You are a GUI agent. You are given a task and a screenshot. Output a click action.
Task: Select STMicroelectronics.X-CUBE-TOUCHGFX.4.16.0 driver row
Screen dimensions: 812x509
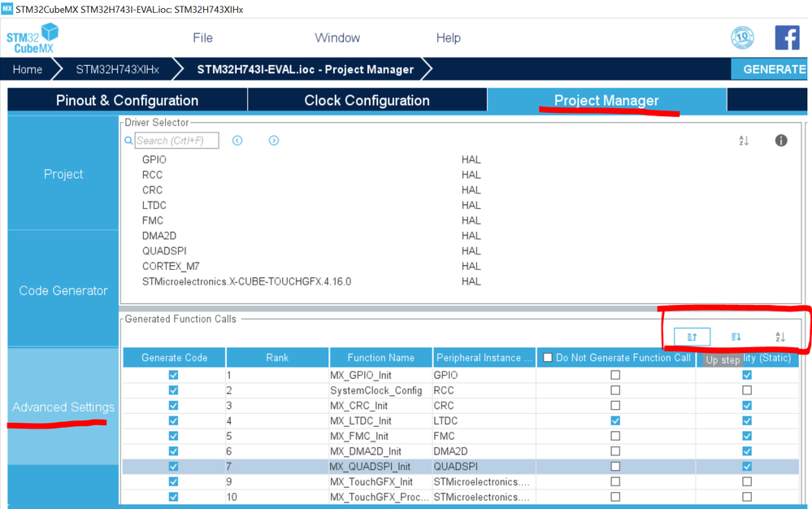[246, 281]
